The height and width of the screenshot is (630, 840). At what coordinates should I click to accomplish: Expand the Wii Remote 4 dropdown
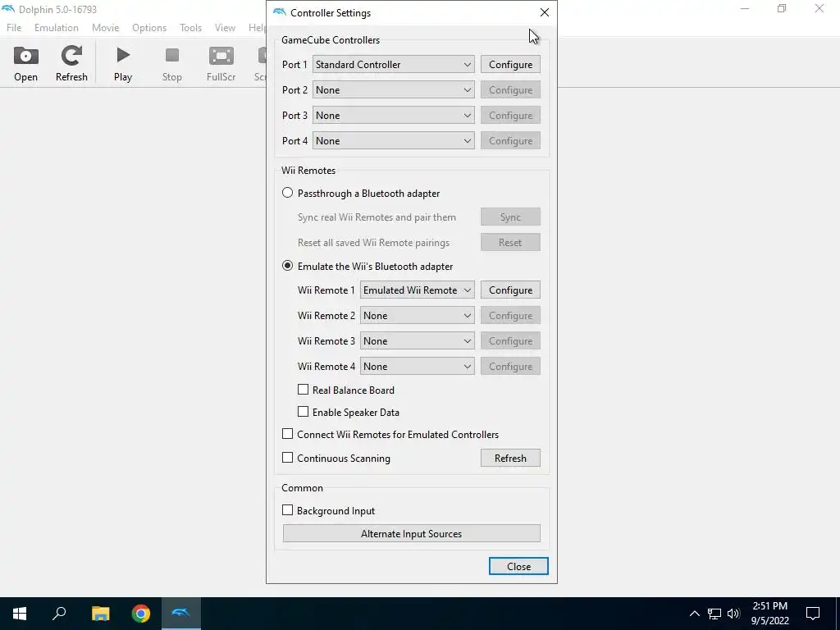(x=417, y=367)
